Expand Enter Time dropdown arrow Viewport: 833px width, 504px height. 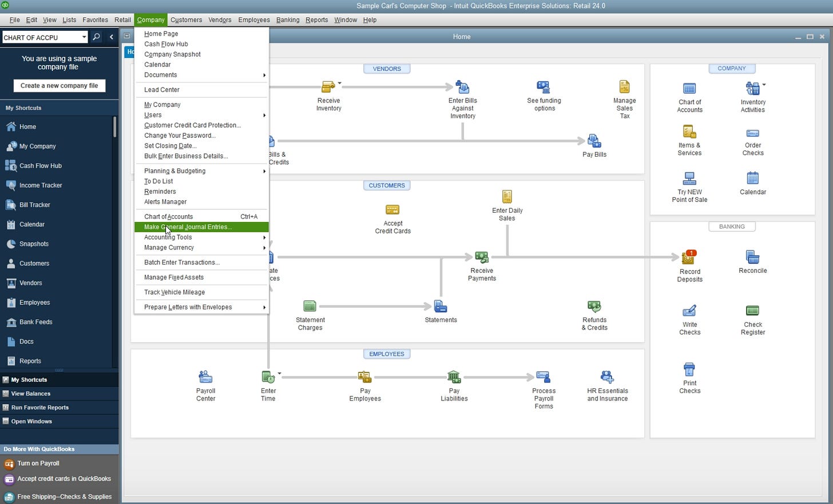(279, 374)
